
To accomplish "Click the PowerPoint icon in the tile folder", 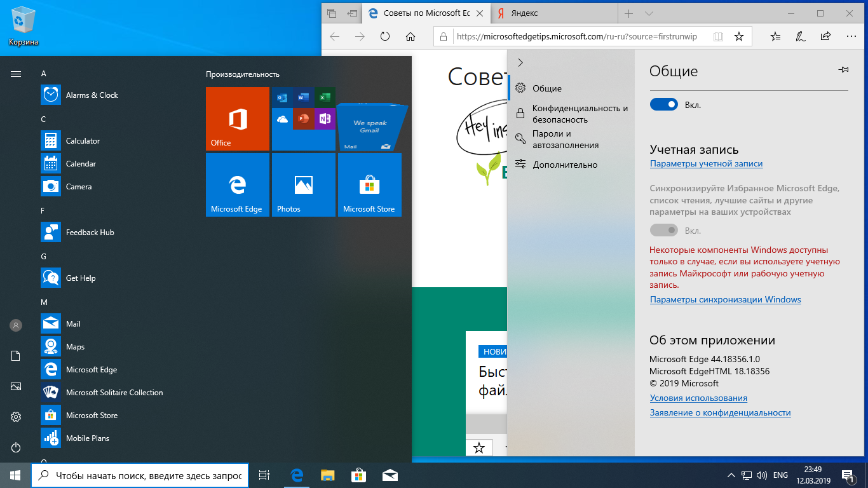I will (x=303, y=119).
